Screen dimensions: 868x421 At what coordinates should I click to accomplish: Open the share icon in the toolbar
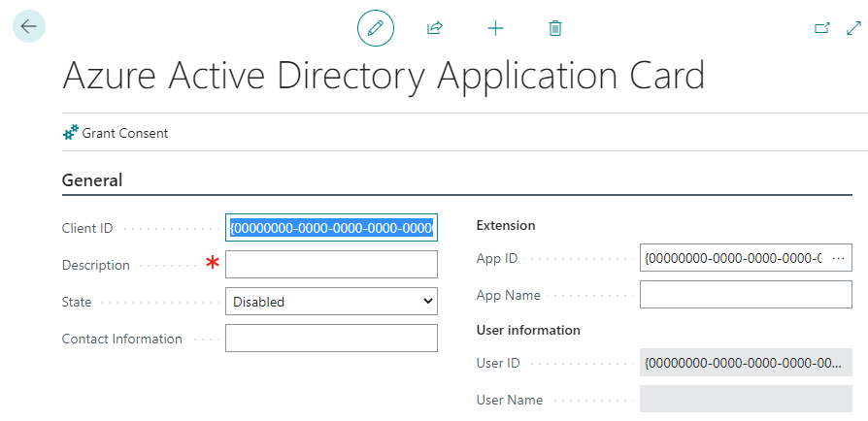coord(435,28)
